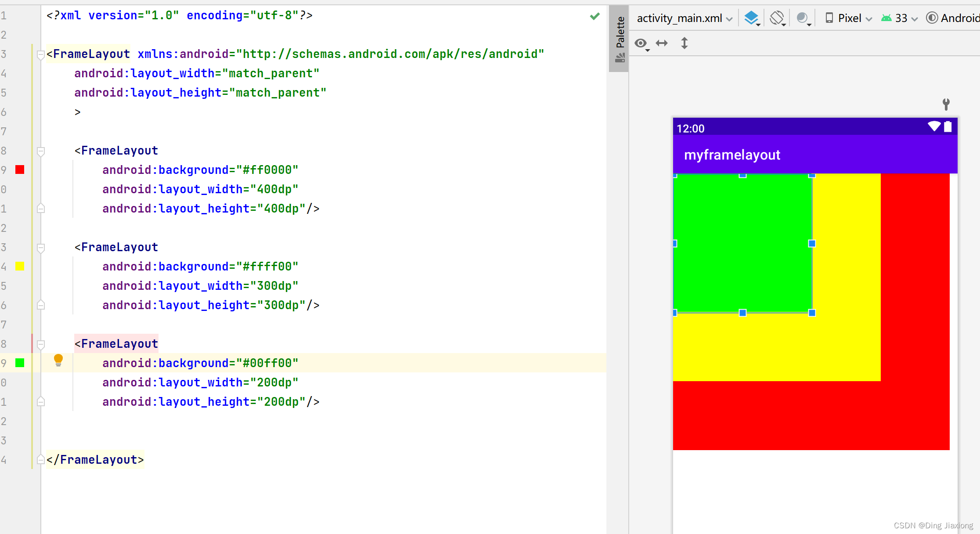Open the Pixel device dropdown

(848, 18)
